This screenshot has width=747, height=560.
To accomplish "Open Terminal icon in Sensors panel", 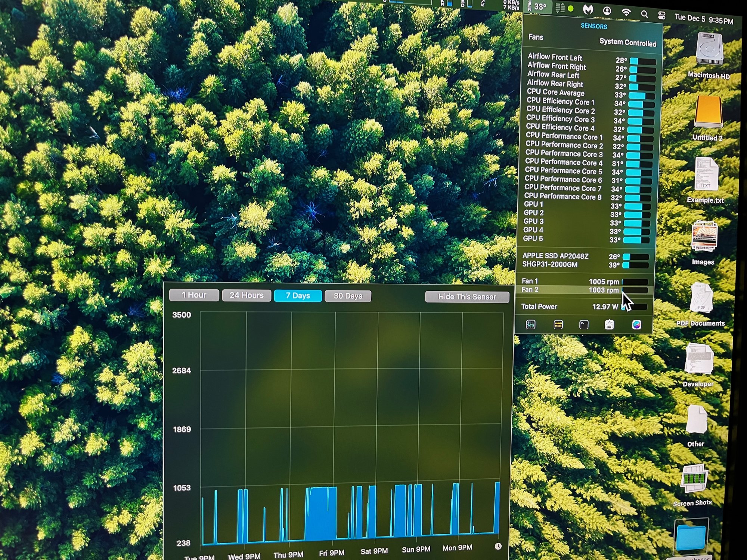I will click(584, 325).
